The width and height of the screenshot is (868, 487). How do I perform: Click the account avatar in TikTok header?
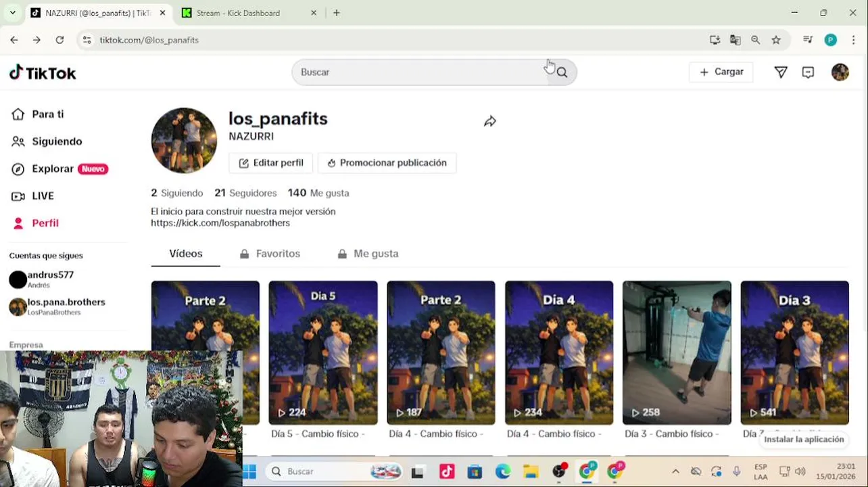tap(840, 72)
